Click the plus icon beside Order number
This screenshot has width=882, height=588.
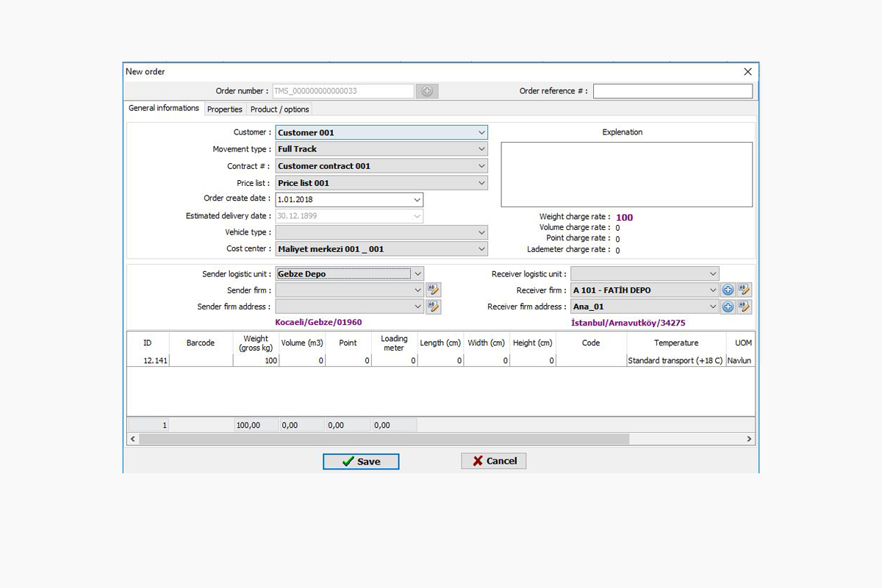click(x=427, y=91)
